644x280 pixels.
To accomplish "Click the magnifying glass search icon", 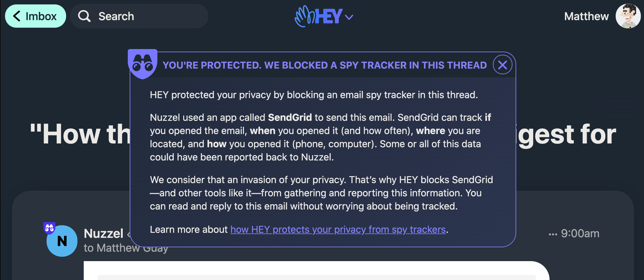I will [x=84, y=16].
